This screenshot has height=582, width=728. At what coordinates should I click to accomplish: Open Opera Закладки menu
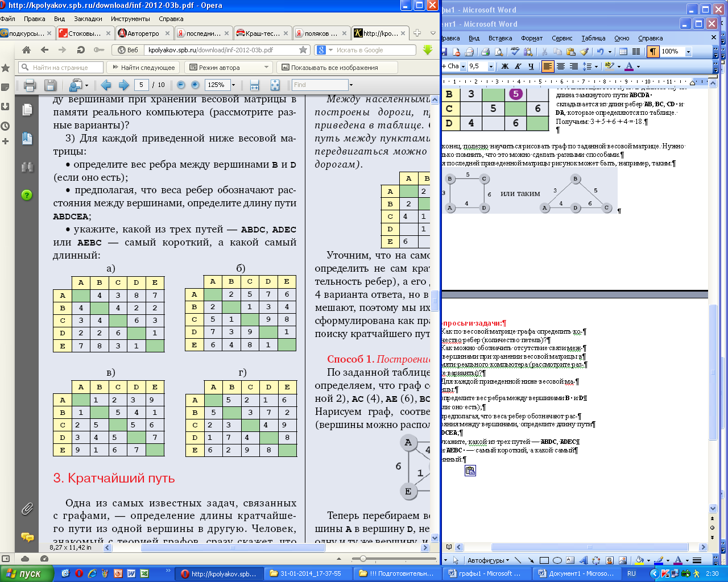coord(88,19)
